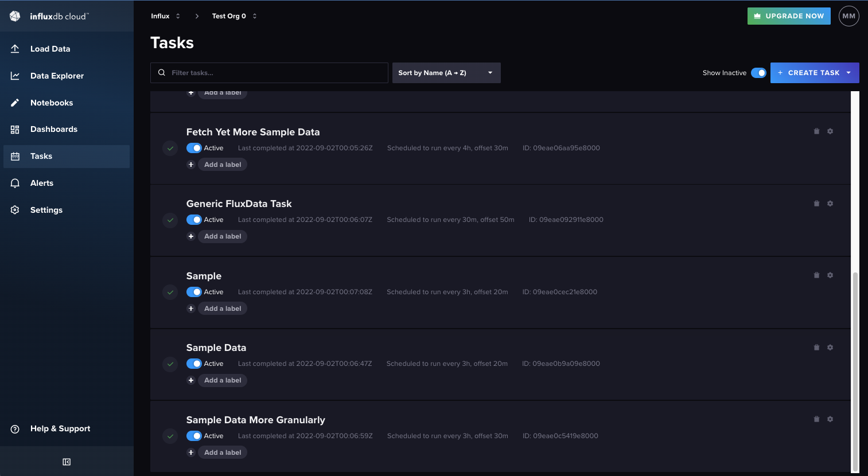Viewport: 868px width, 476px height.
Task: Disable the Show Inactive toggle
Action: point(758,73)
